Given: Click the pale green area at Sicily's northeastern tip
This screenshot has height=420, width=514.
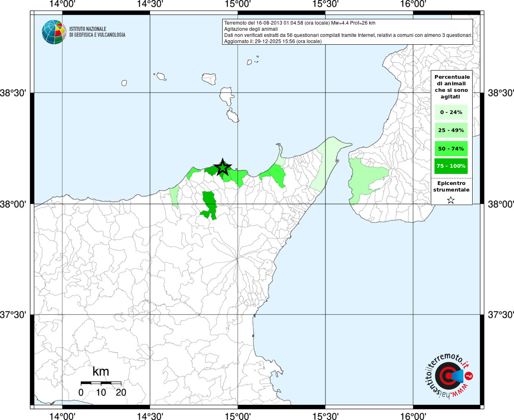Looking at the screenshot, I should [326, 164].
